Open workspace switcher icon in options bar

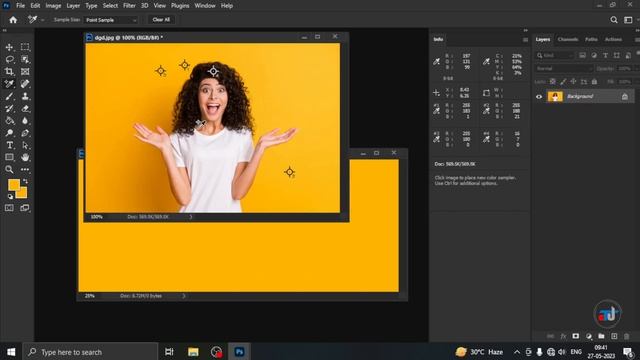pyautogui.click(x=628, y=20)
